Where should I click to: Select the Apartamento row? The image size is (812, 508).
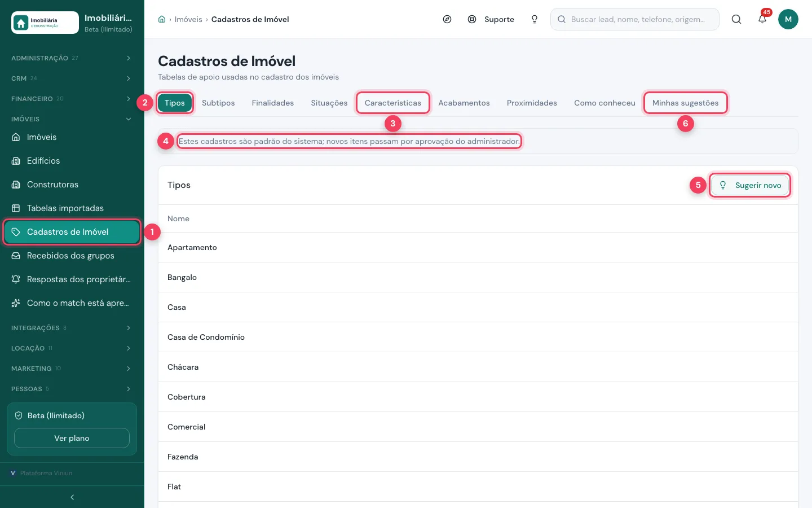tap(478, 247)
